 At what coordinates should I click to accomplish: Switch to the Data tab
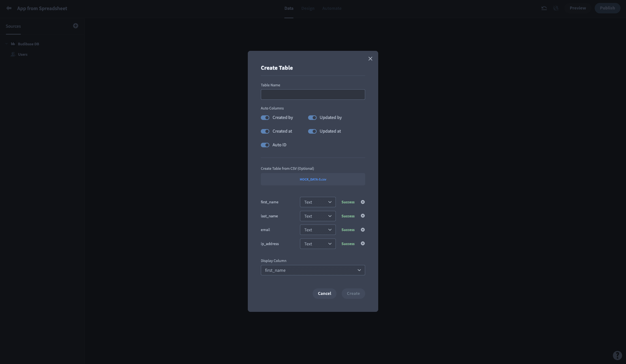(x=289, y=8)
